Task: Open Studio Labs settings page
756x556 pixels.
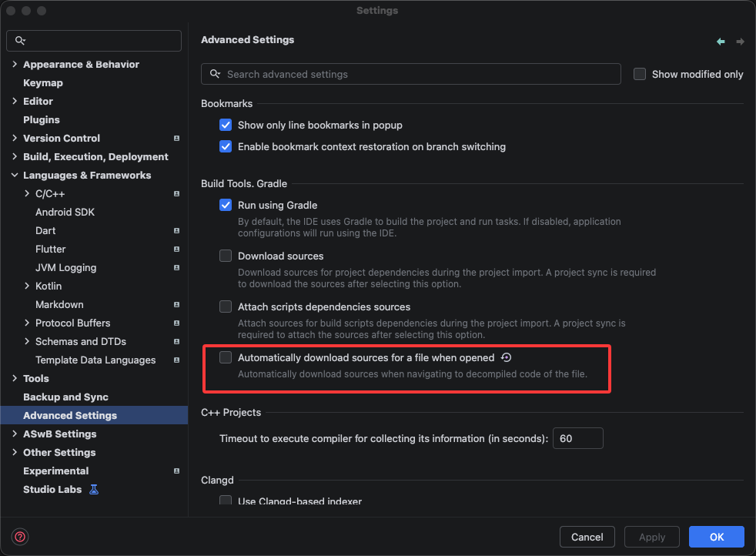Action: (x=52, y=490)
